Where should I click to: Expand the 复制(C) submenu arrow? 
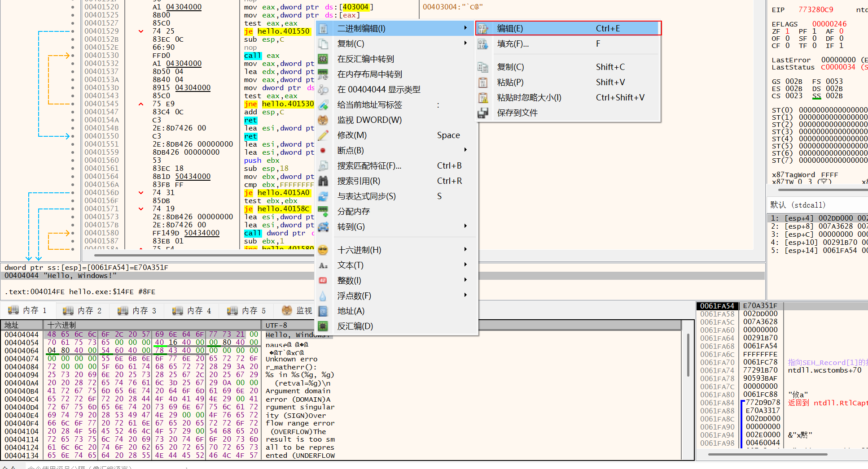point(465,43)
